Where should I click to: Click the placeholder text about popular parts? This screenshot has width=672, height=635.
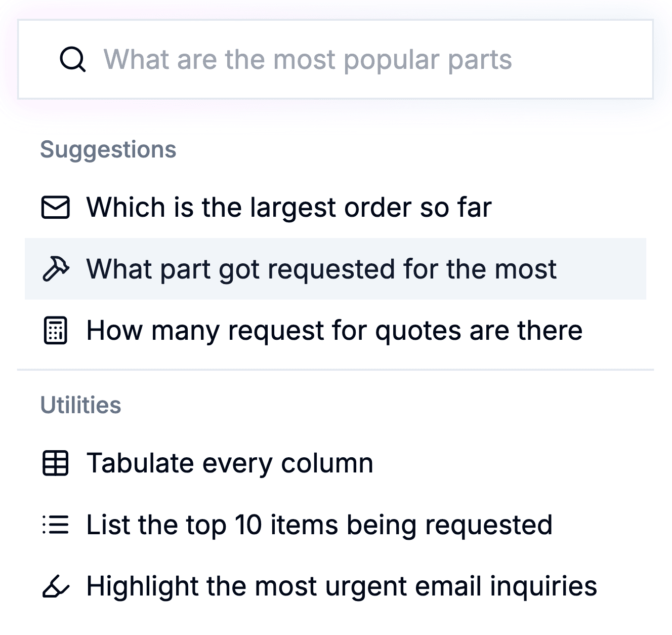pyautogui.click(x=311, y=59)
